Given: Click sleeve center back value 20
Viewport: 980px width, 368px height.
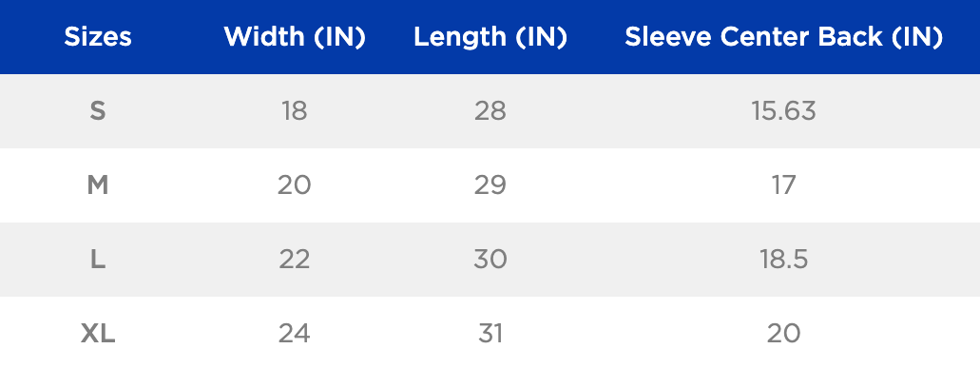Looking at the screenshot, I should 784,334.
